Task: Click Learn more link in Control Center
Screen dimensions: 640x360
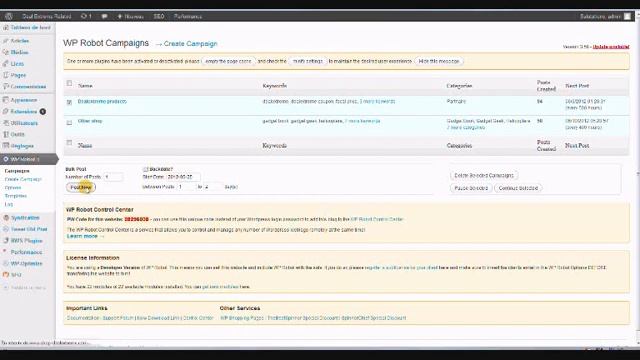Action: pyautogui.click(x=82, y=236)
